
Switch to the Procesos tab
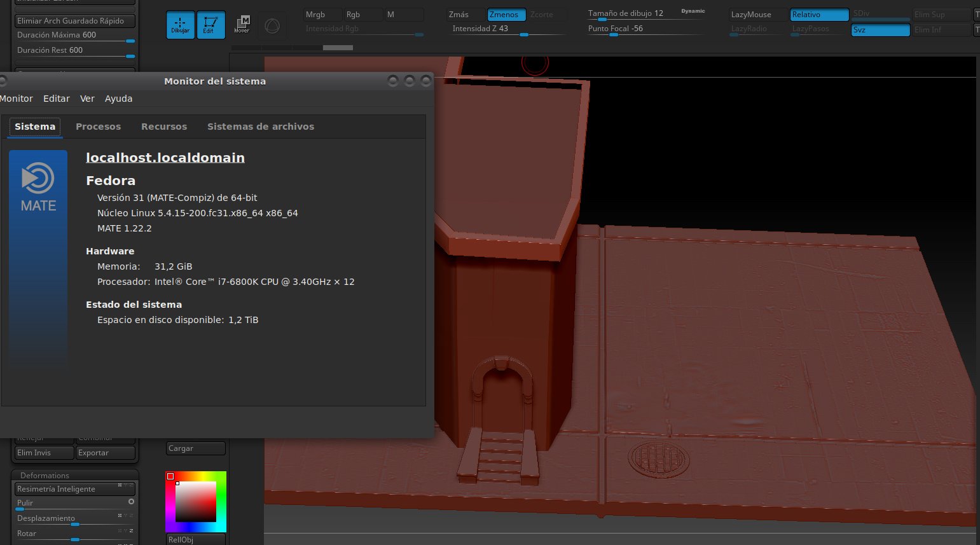98,127
